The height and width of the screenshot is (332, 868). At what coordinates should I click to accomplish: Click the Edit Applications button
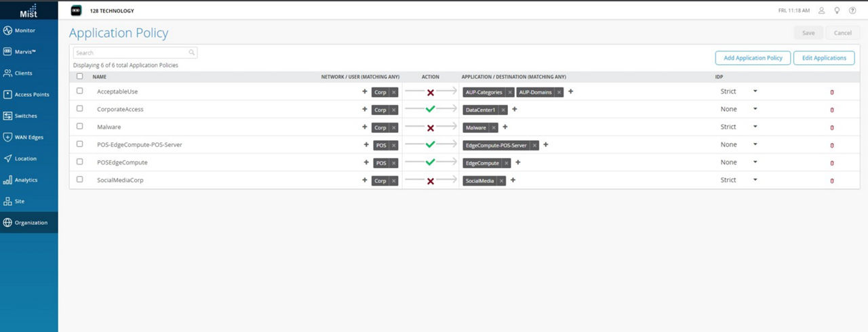(x=824, y=58)
